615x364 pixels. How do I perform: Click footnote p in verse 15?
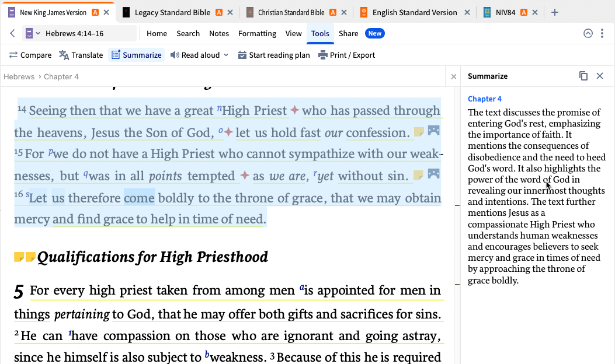pyautogui.click(x=50, y=152)
